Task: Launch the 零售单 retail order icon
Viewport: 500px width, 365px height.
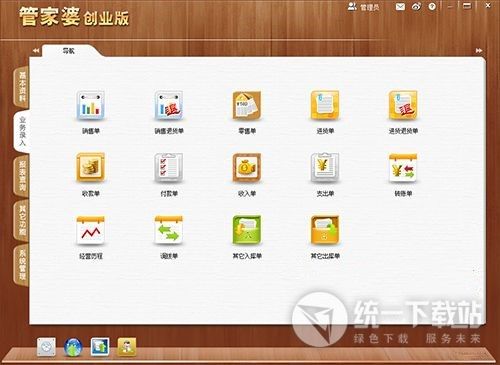Action: 247,106
